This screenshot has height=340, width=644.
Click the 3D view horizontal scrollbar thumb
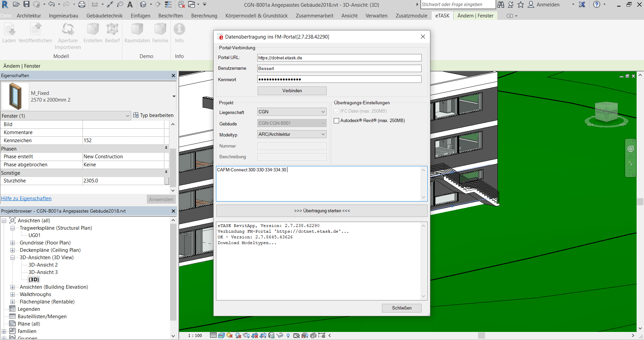coord(481,336)
